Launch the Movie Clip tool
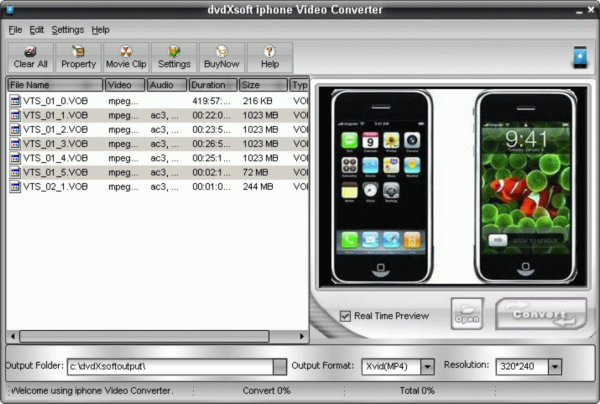The image size is (600, 404). coord(126,57)
